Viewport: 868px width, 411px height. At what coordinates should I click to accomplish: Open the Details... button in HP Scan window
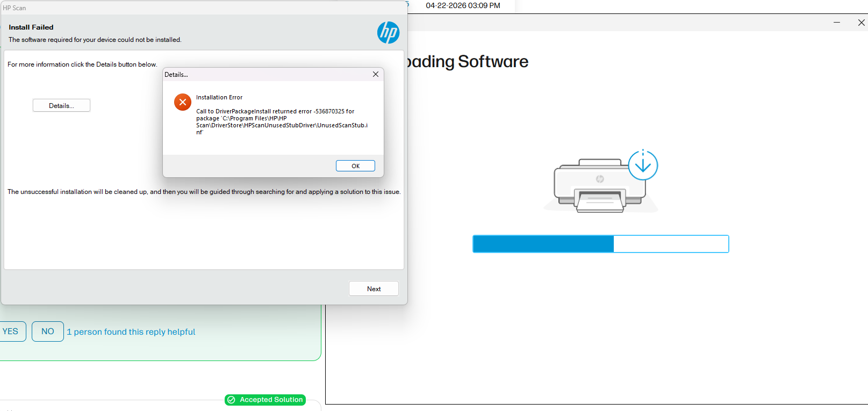click(61, 106)
